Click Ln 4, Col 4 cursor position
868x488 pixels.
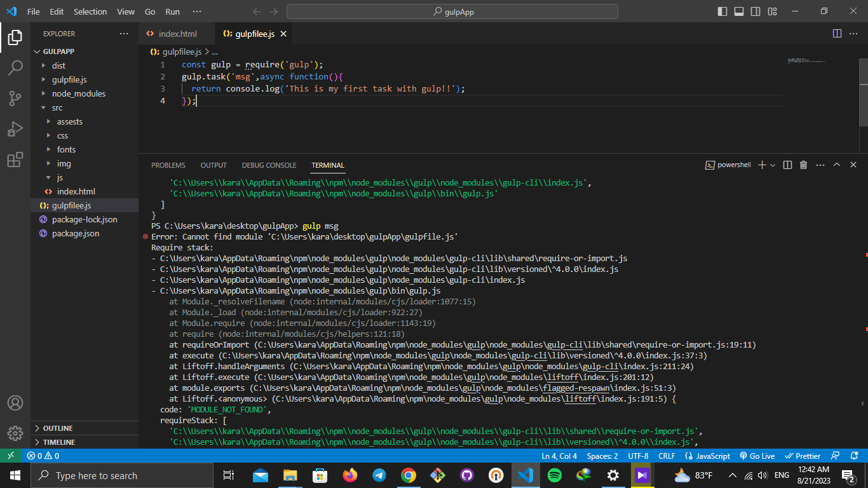tap(559, 456)
